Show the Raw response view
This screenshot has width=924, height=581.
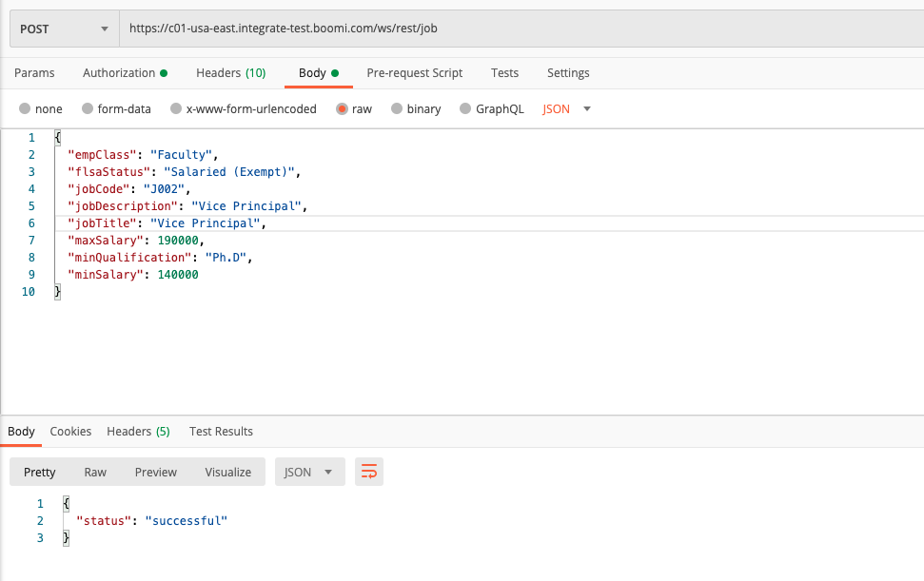point(95,472)
